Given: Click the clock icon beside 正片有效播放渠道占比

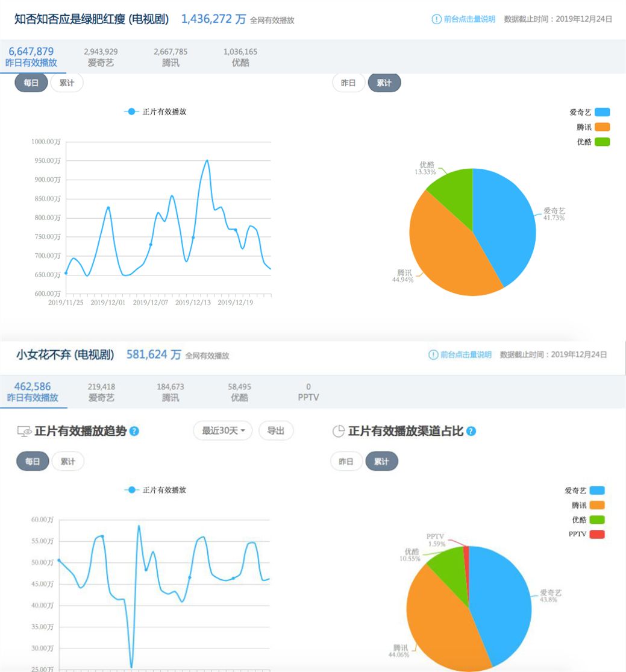Looking at the screenshot, I should pyautogui.click(x=340, y=430).
